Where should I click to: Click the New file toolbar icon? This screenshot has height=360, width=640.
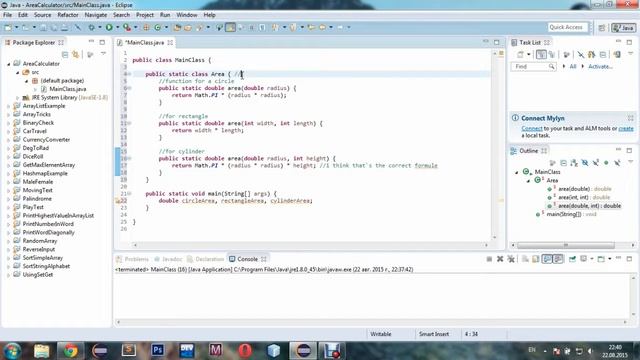point(8,27)
